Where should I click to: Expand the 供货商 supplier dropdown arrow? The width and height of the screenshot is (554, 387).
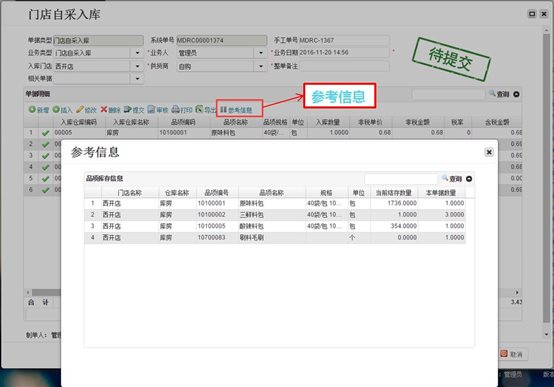tap(261, 66)
